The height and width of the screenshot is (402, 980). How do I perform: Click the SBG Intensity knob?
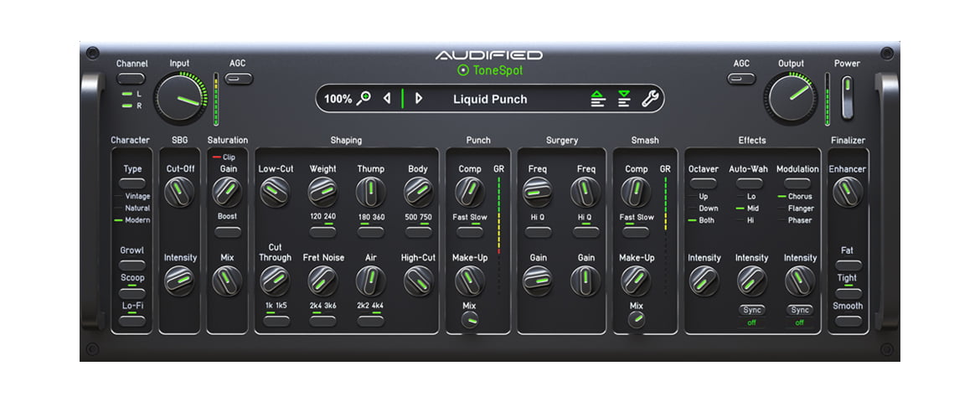[179, 280]
